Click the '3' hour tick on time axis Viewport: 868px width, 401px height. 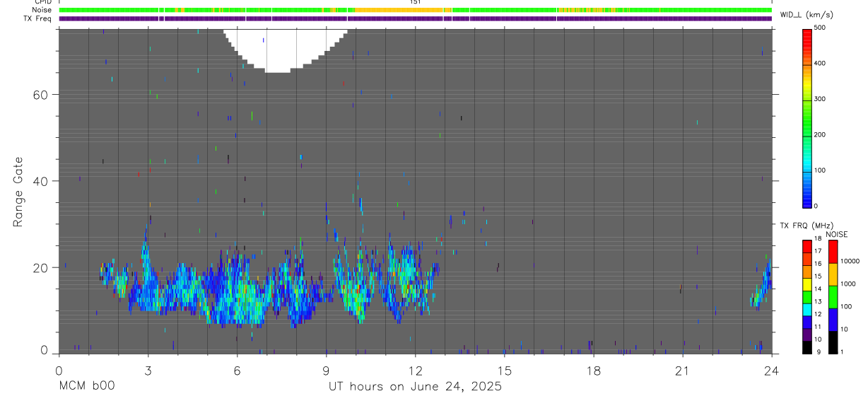click(148, 371)
